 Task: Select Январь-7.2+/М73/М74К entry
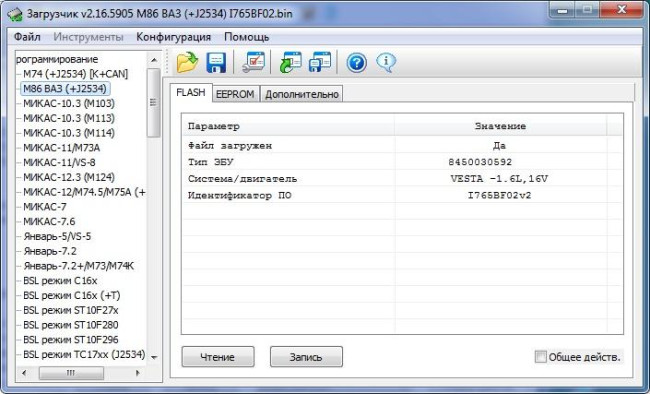pyautogui.click(x=78, y=266)
